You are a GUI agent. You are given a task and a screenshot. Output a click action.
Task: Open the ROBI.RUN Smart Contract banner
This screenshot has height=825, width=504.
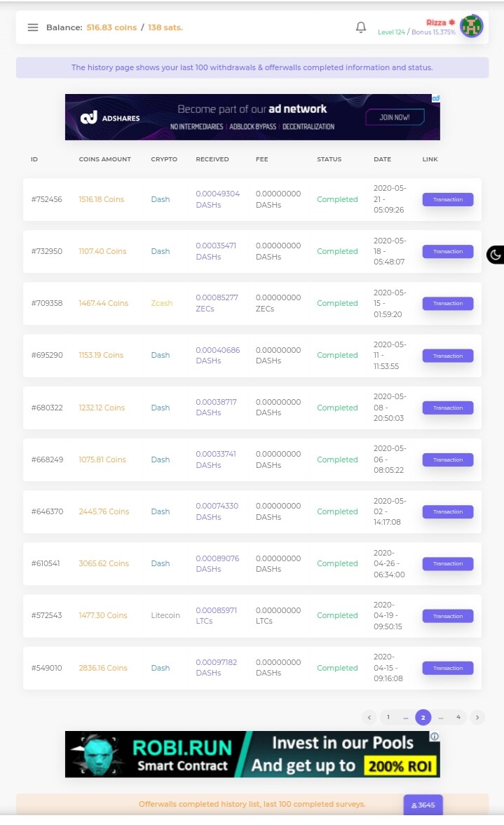(252, 754)
